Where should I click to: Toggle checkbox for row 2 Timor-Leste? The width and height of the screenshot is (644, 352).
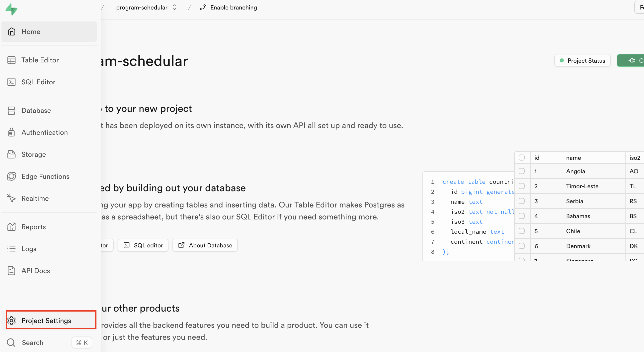tap(522, 186)
